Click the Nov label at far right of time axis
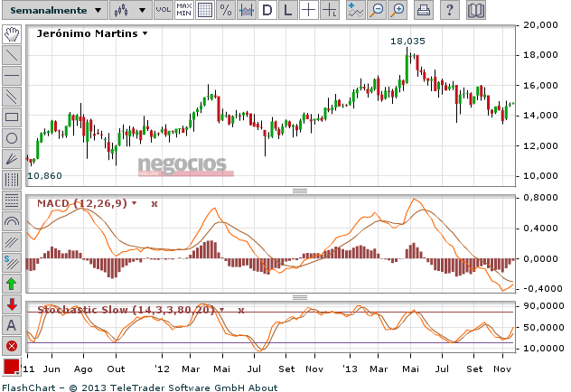Image resolution: width=571 pixels, height=392 pixels. tap(502, 369)
